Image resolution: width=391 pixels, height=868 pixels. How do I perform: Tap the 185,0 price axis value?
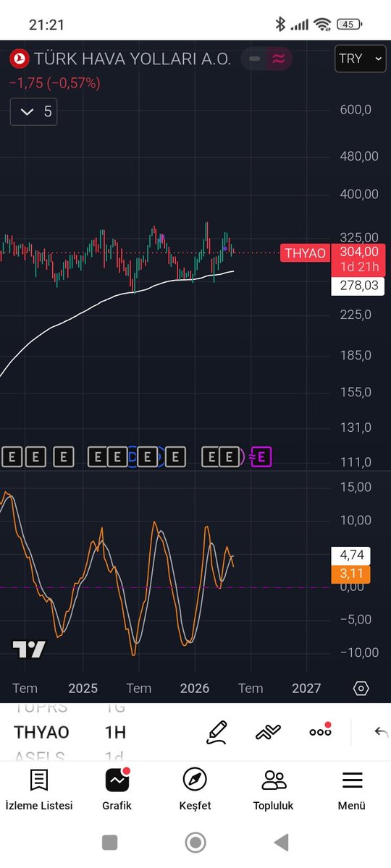pos(356,355)
